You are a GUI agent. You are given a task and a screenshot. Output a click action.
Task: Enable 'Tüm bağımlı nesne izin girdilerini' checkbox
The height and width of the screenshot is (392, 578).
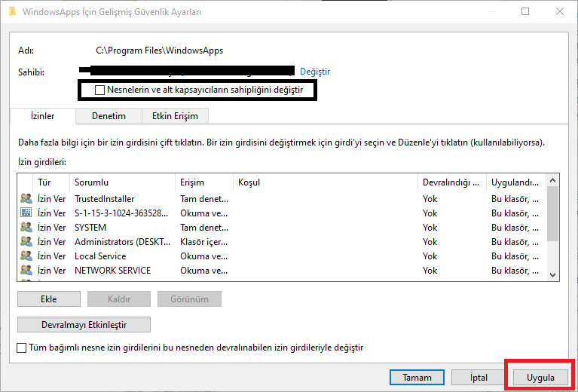coord(21,348)
